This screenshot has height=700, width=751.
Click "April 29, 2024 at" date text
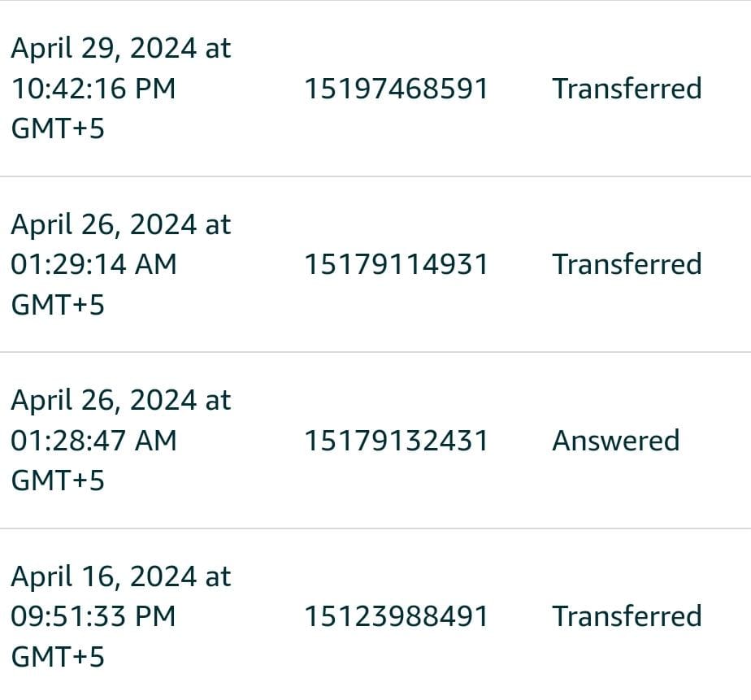(121, 49)
